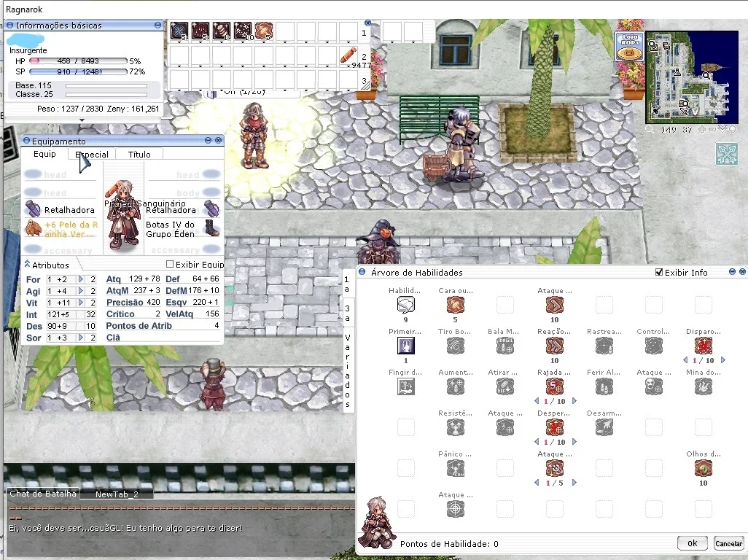Select the Tiro Bo... skill icon

point(456,346)
